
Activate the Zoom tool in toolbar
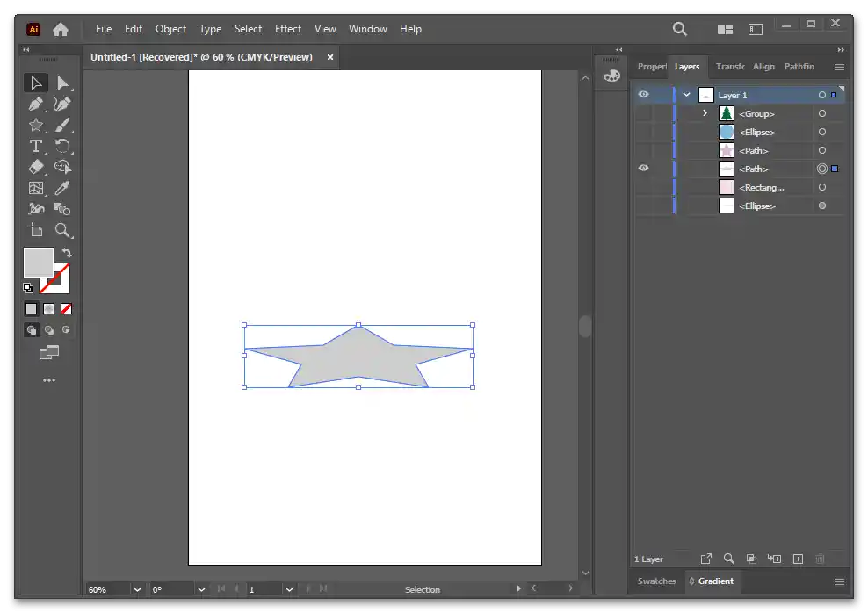point(62,230)
